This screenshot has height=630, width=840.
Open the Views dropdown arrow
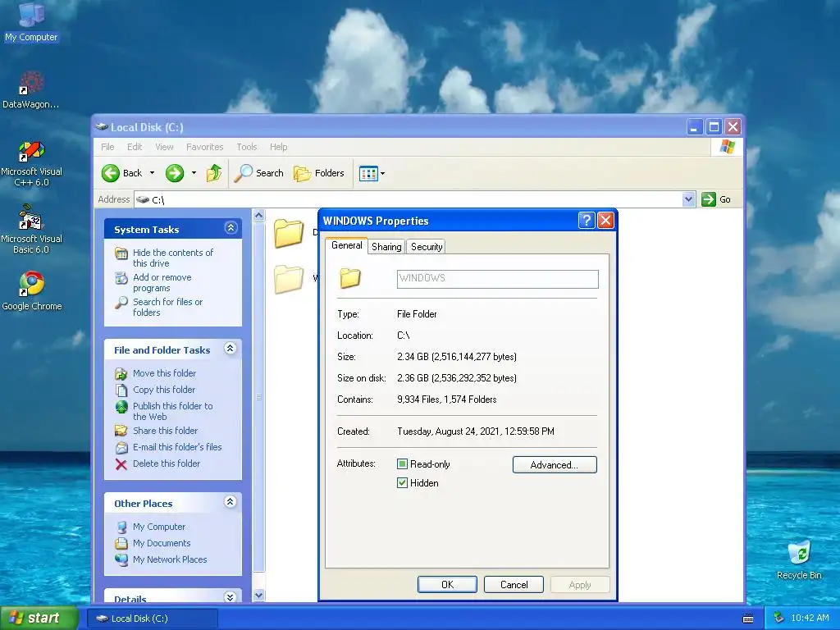pyautogui.click(x=382, y=174)
